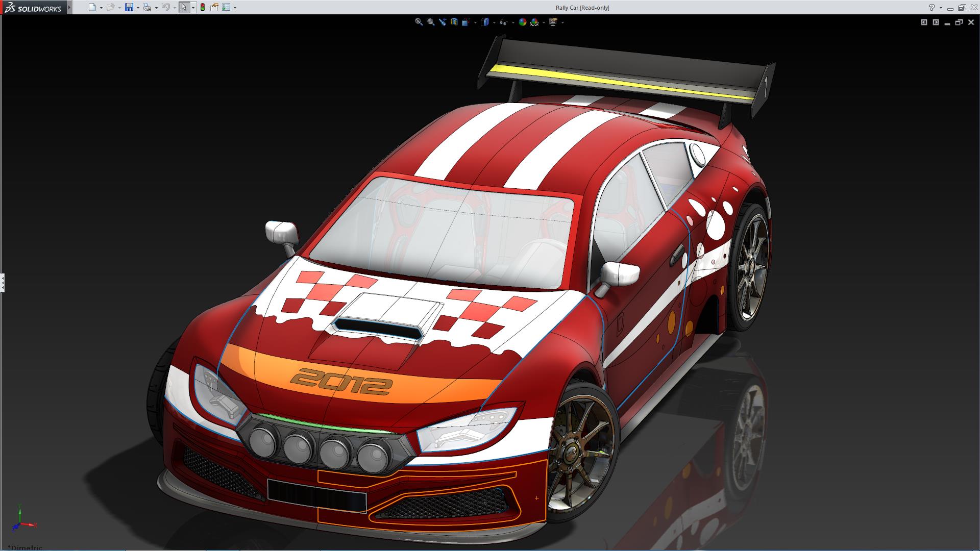This screenshot has width=980, height=551.
Task: Expand the Display Style dropdown arrow
Action: 494,22
